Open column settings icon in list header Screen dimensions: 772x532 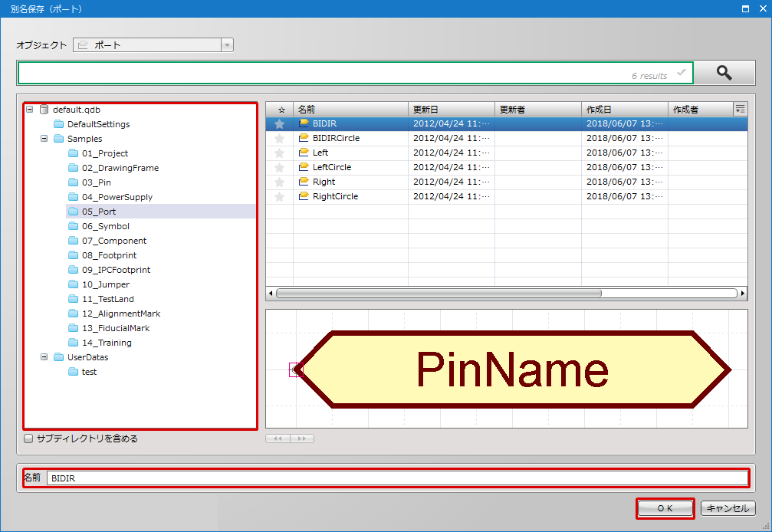click(x=740, y=110)
